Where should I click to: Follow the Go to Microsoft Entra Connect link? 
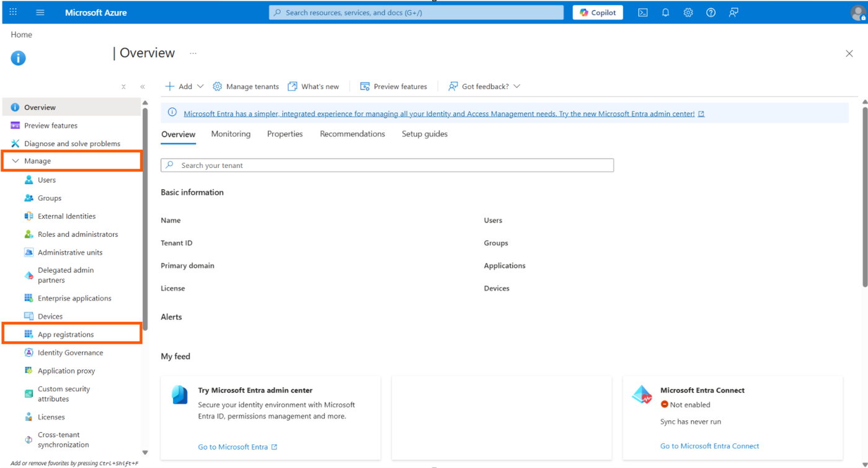709,446
